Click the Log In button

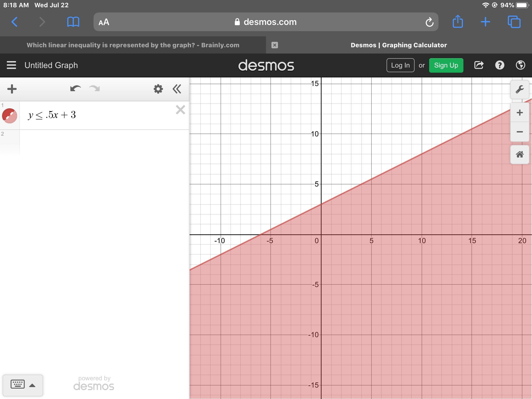point(400,65)
